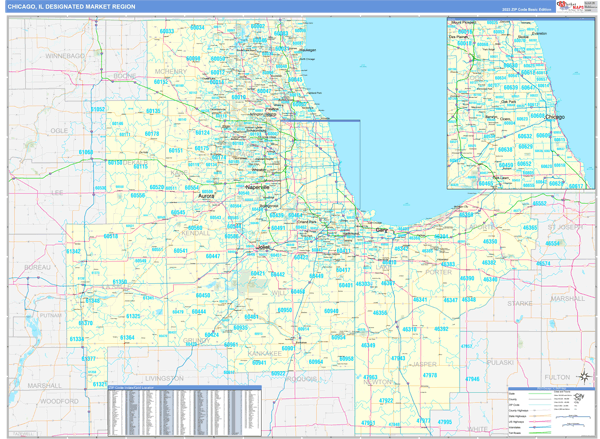Select ZIP code 60617 in inset map
600x439 pixels.
point(576,186)
